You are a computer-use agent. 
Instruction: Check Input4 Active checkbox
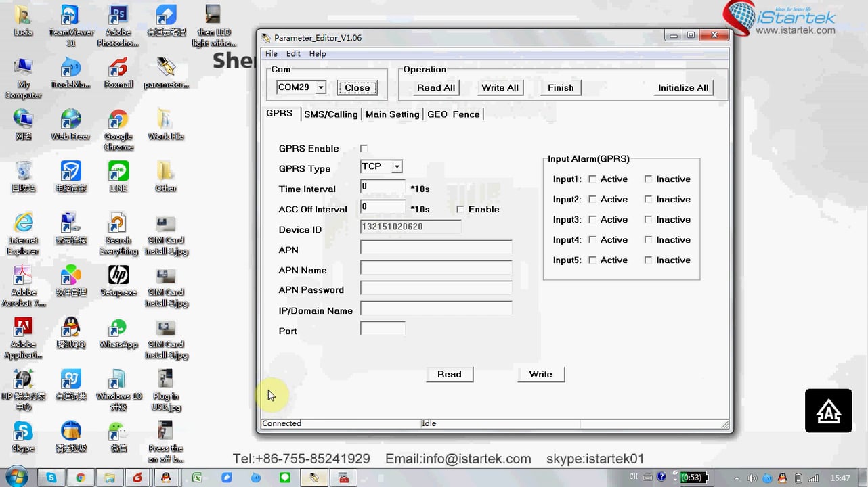[x=592, y=240]
